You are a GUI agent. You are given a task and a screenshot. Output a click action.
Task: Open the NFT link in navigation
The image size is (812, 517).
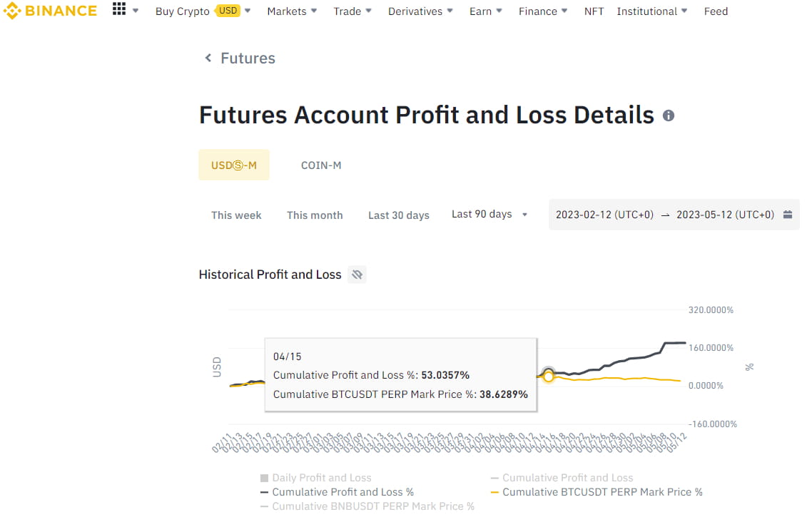[594, 11]
